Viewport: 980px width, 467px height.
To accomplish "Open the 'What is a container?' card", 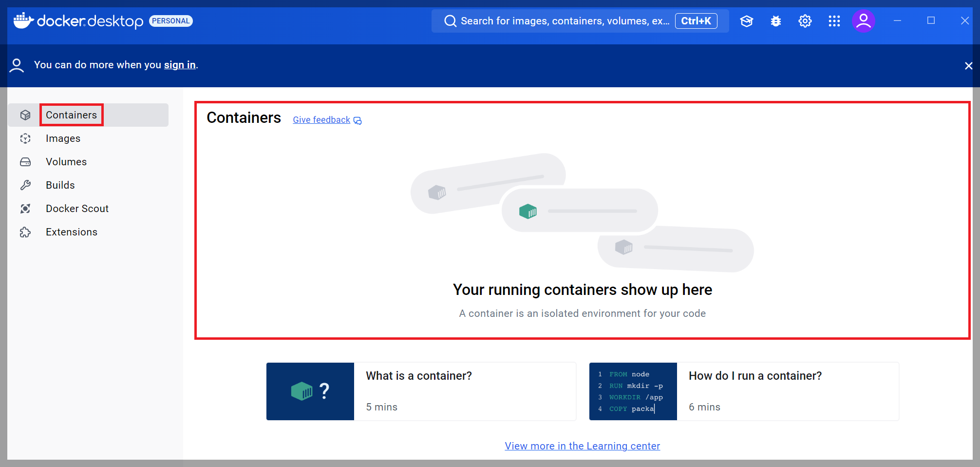I will [x=421, y=391].
